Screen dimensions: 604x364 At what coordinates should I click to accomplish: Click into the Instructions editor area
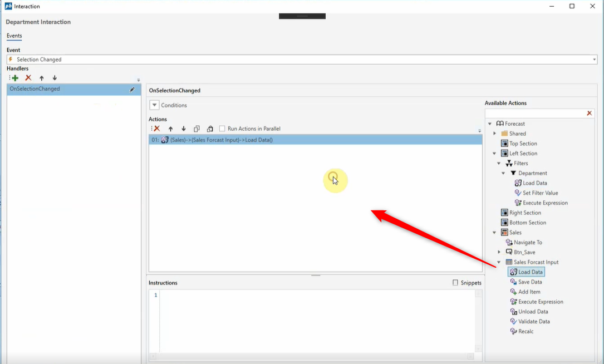pos(317,323)
